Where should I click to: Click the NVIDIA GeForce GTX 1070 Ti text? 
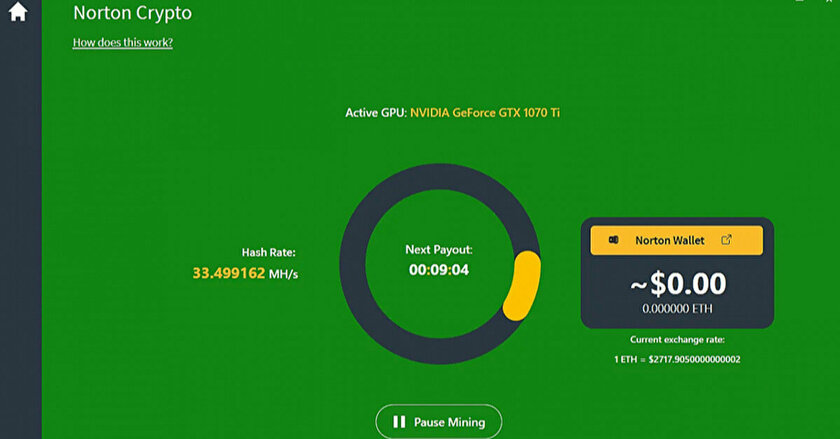coord(491,112)
